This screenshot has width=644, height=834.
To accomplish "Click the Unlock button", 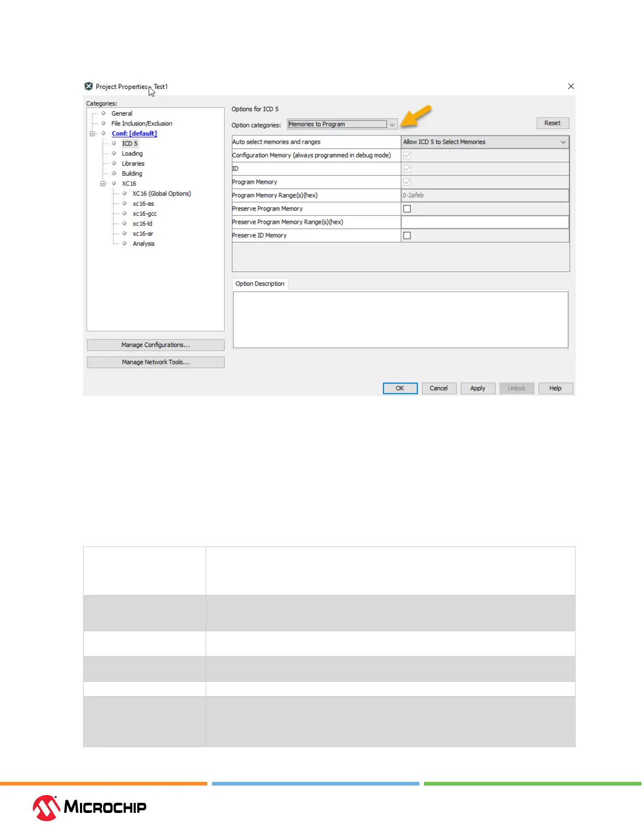I will click(x=517, y=389).
